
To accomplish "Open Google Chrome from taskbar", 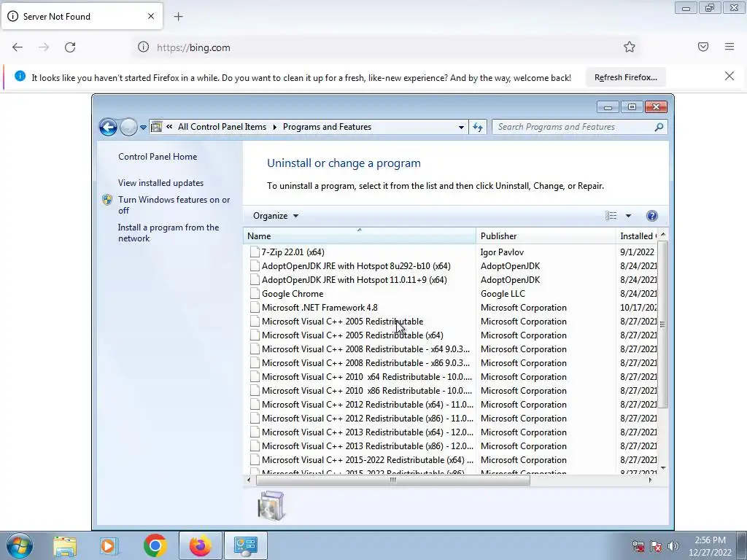I will pos(155,545).
